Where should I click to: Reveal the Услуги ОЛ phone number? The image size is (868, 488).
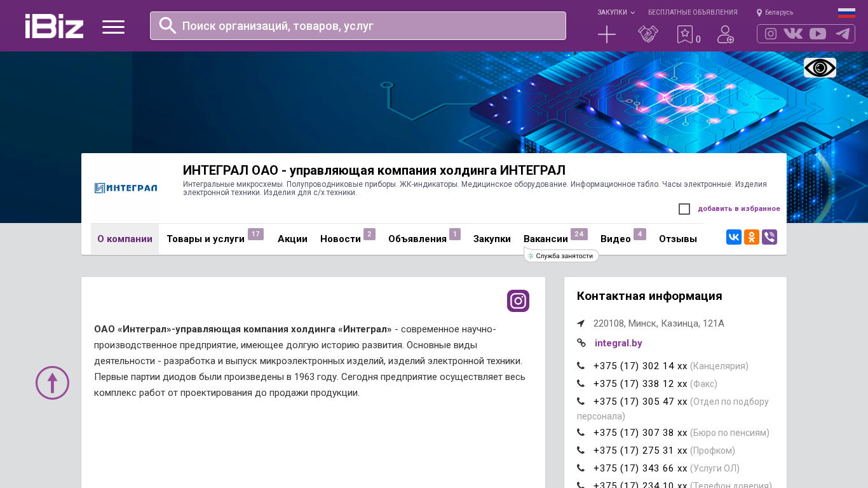[x=641, y=468]
